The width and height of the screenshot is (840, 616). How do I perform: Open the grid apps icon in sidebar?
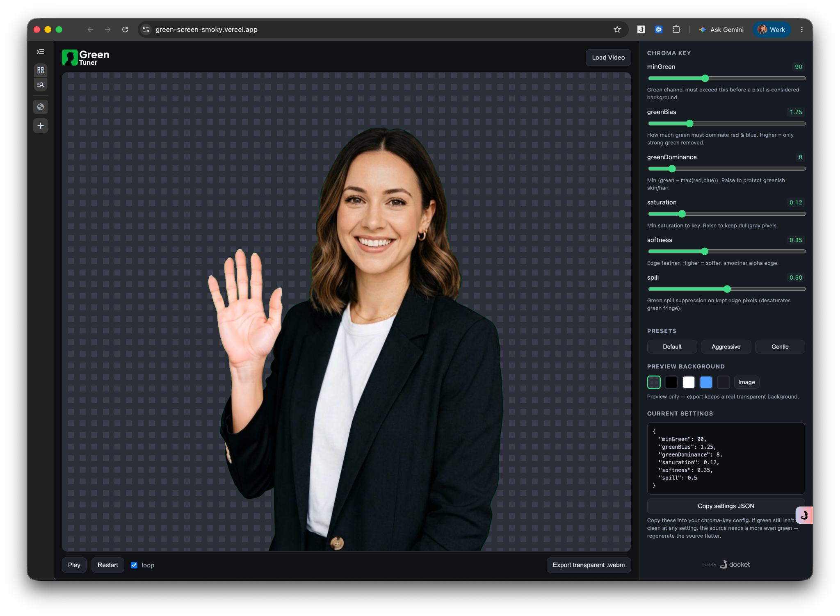41,70
